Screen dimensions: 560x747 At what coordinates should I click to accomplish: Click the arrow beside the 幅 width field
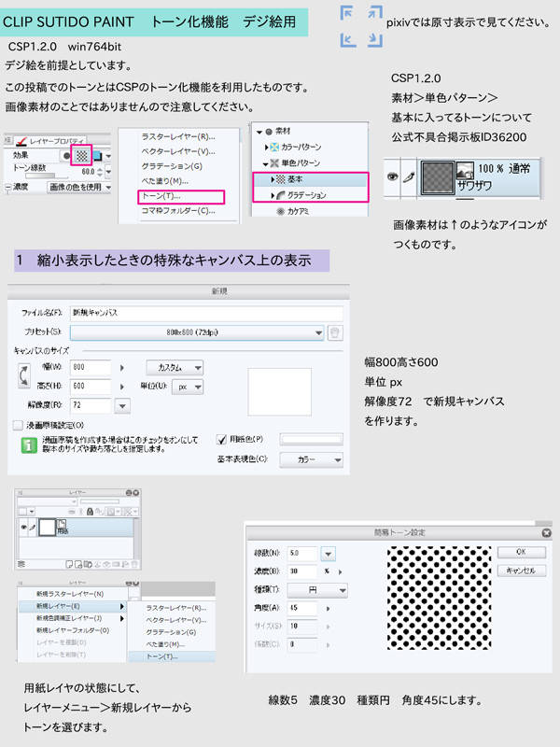pos(122,368)
